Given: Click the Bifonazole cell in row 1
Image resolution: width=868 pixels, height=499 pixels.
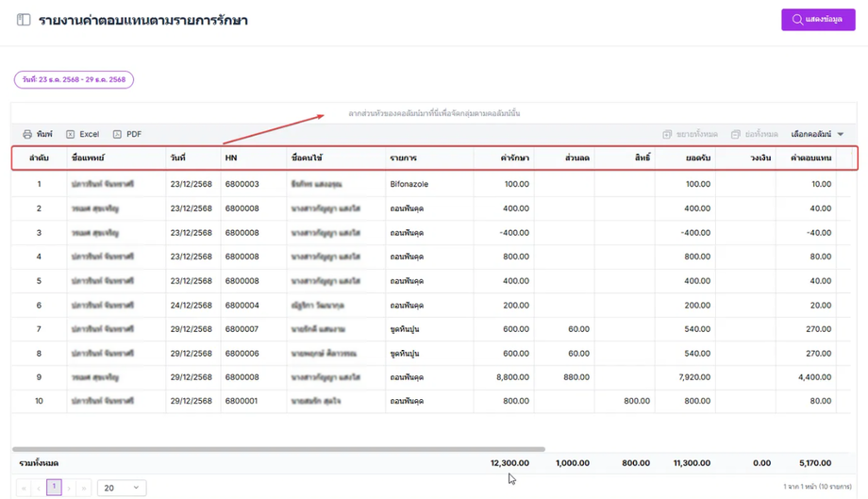Looking at the screenshot, I should (409, 184).
